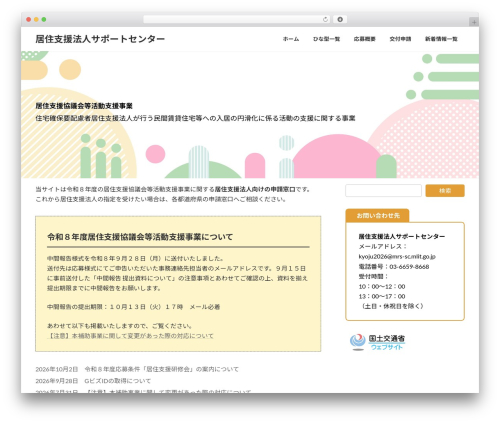Open a new tab with plus button
This screenshot has height=423, width=500.
474,22
